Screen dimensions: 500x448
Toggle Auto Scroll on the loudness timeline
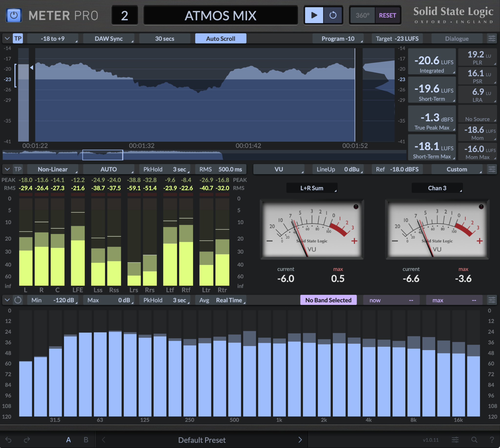[220, 38]
